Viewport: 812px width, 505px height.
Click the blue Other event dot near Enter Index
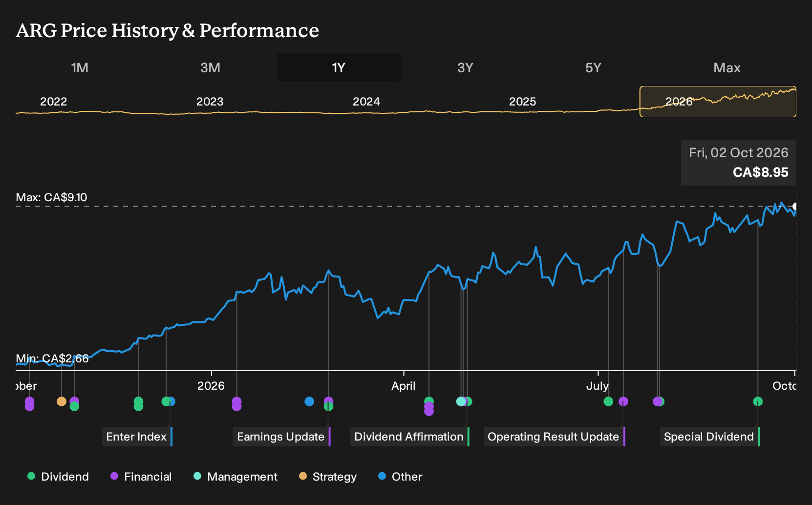point(171,401)
